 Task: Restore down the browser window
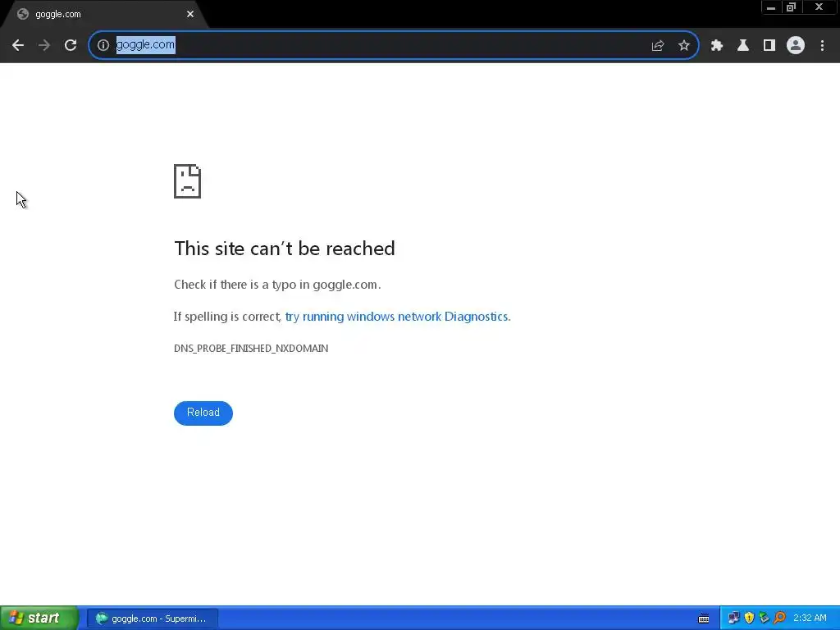791,7
